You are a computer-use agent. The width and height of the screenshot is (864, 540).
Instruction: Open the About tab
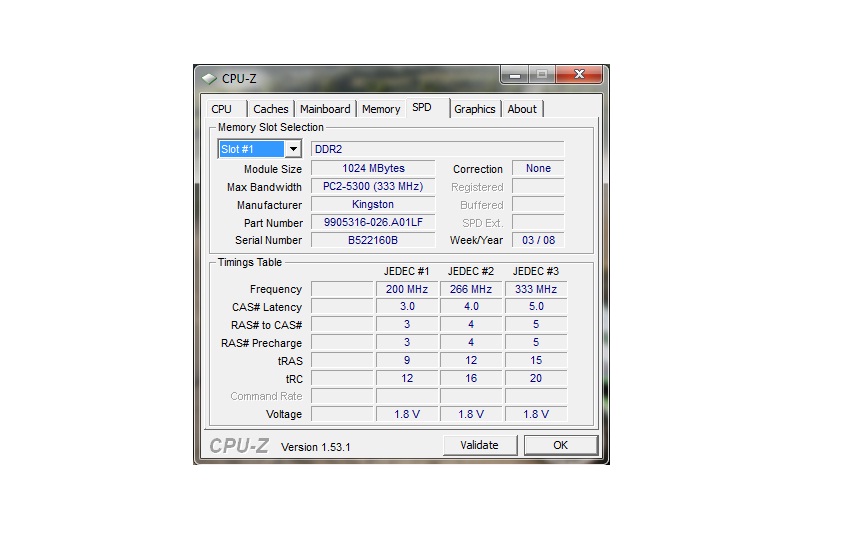(522, 109)
